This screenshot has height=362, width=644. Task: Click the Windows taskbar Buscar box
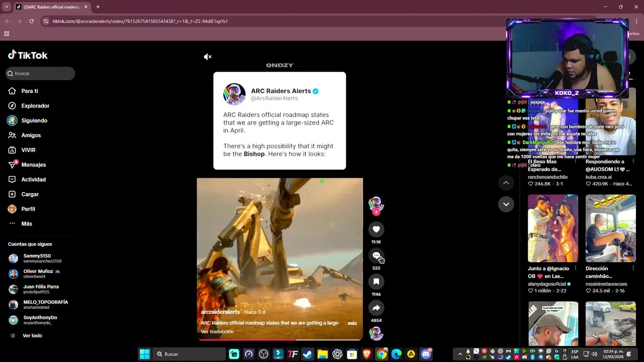[189, 354]
